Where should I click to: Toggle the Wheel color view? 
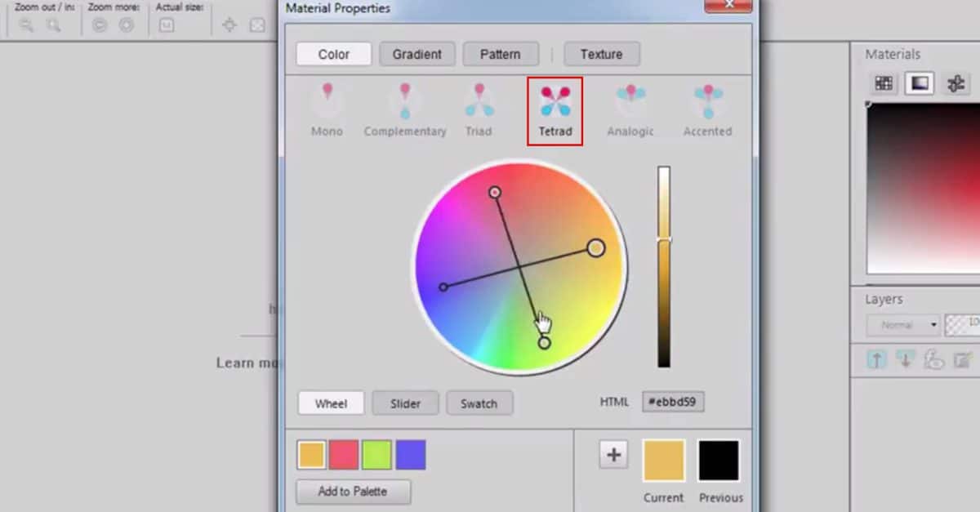[331, 403]
